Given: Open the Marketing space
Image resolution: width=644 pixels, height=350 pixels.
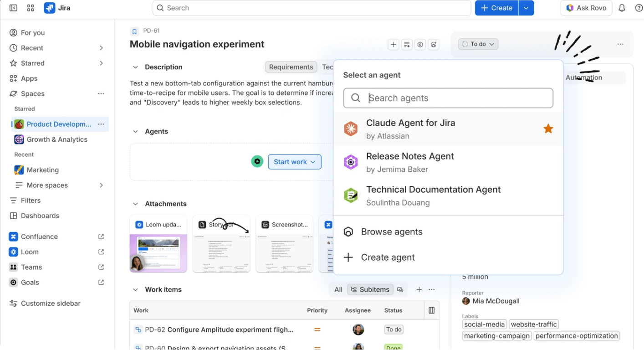Looking at the screenshot, I should (x=42, y=170).
